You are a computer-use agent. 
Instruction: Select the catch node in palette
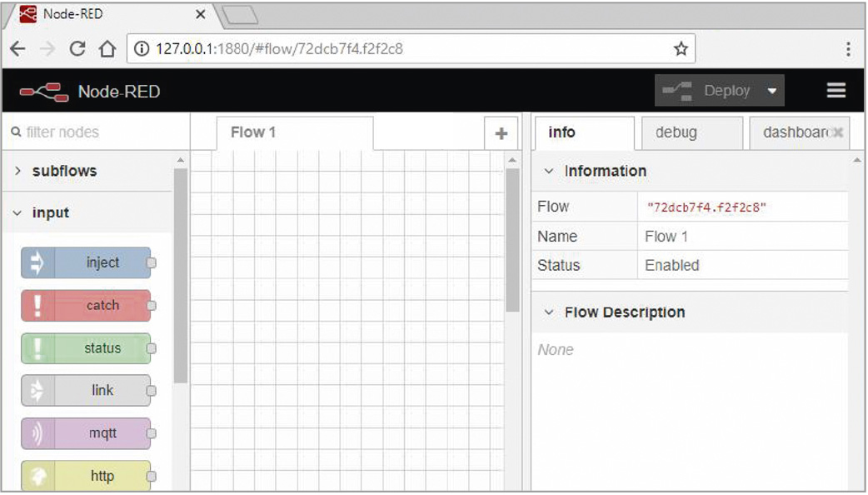click(86, 305)
